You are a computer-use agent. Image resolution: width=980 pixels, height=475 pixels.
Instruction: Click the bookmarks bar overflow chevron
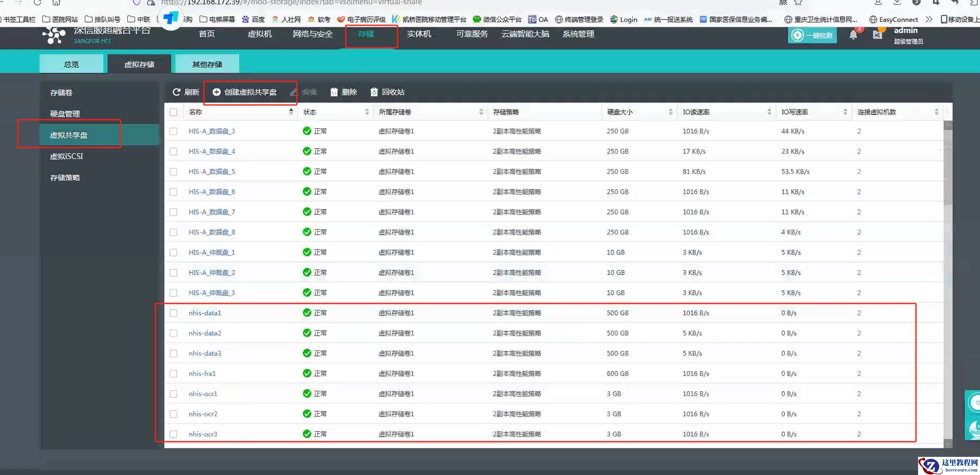[929, 19]
